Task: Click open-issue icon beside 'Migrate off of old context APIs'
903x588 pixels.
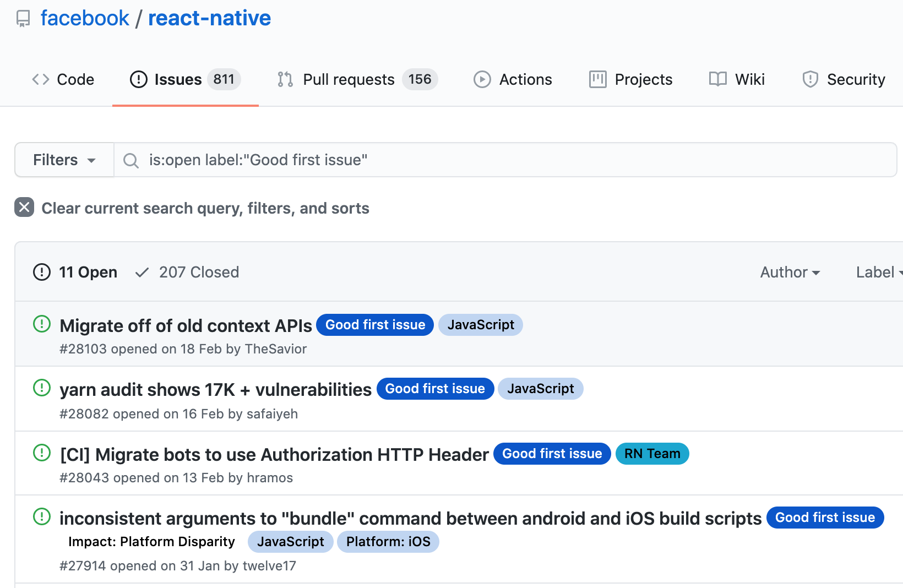Action: click(42, 324)
